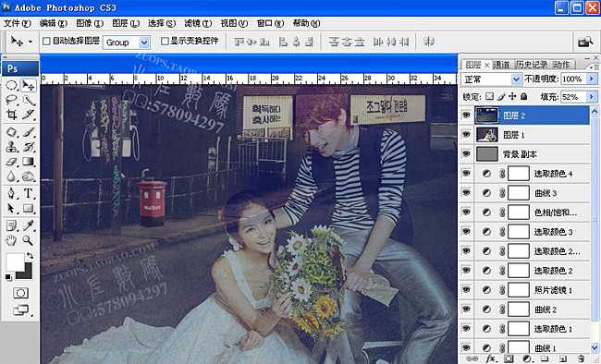Select the Blur droplet tool
The width and height of the screenshot is (601, 364).
[11, 176]
